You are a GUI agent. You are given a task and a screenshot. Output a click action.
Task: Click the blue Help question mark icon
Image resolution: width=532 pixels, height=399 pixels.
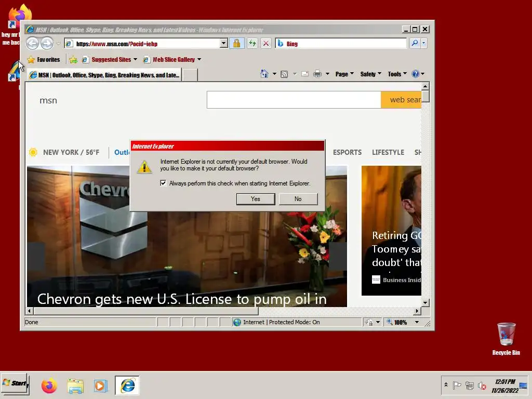(x=415, y=74)
